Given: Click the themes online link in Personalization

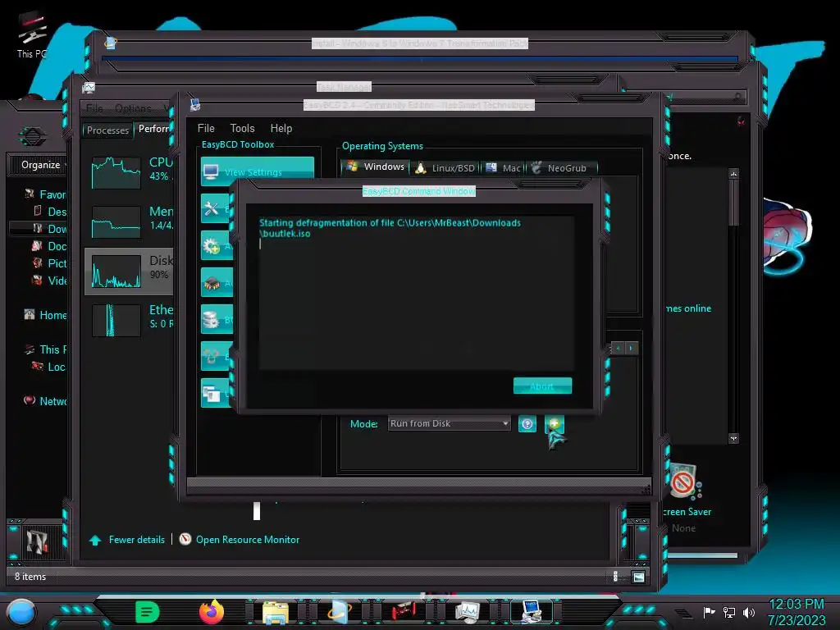Looking at the screenshot, I should [x=688, y=308].
